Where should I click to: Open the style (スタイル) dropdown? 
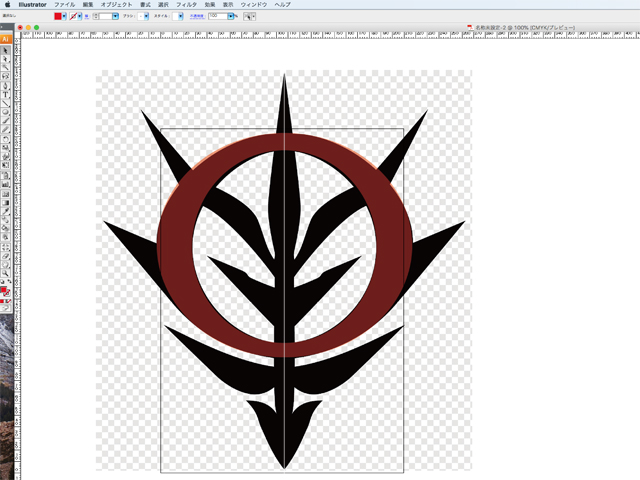click(x=180, y=16)
